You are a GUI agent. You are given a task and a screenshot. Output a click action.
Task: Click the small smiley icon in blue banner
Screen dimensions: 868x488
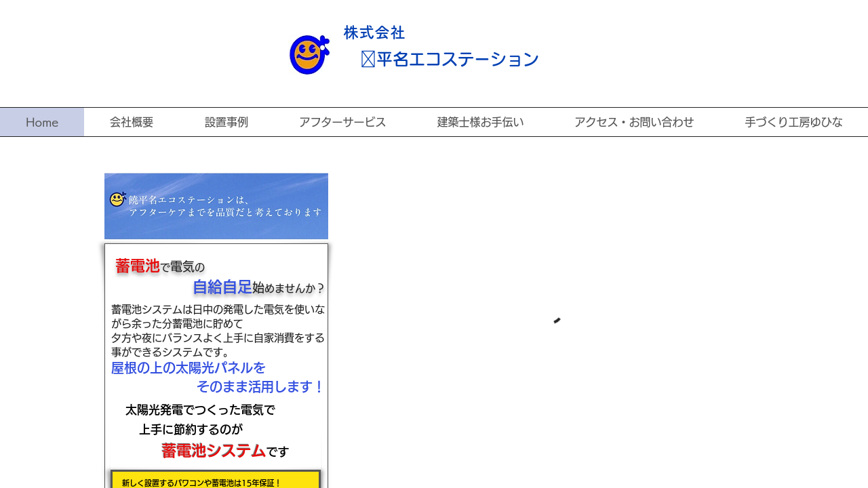[118, 199]
